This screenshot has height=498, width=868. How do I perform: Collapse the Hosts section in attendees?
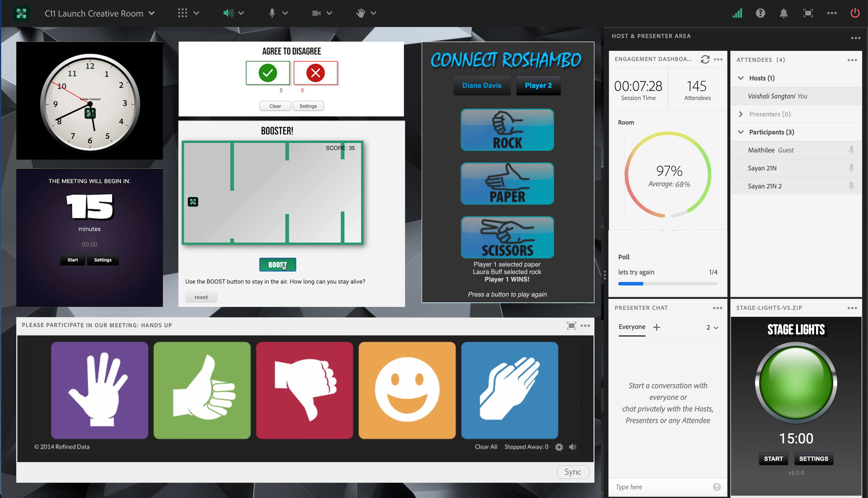[741, 78]
